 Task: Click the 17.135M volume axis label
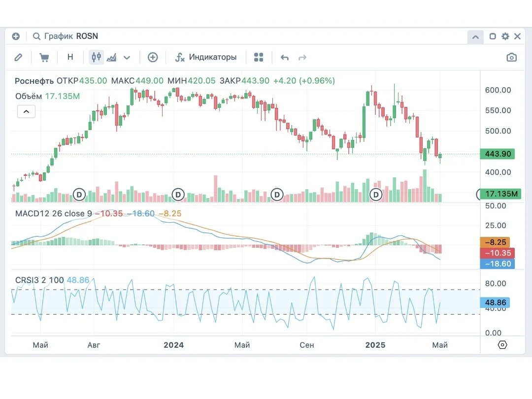click(x=501, y=194)
